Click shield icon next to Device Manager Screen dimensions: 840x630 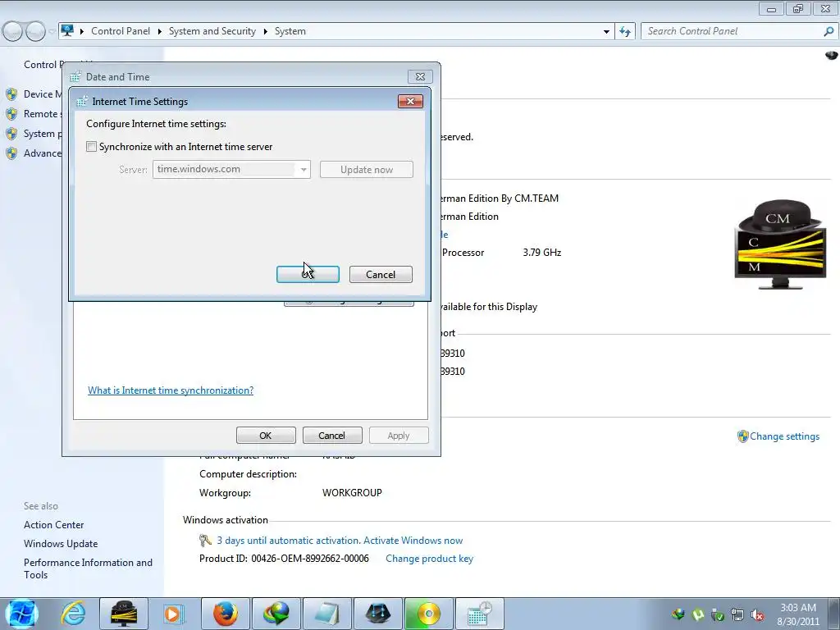(x=11, y=94)
